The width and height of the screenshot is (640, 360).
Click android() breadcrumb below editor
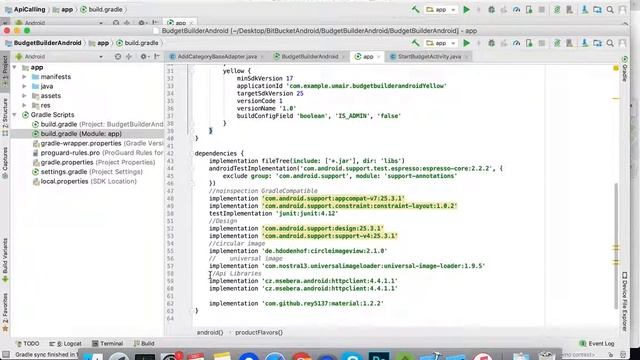coord(210,332)
